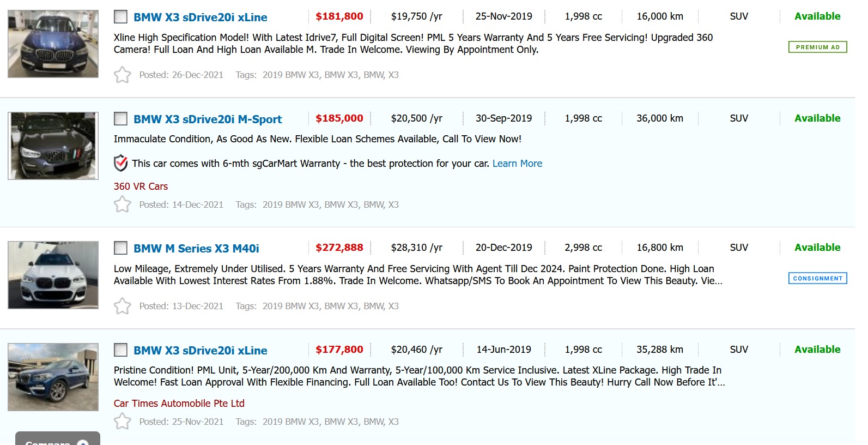Open the 360 VR Cars dealer link
The height and width of the screenshot is (445, 868).
141,187
